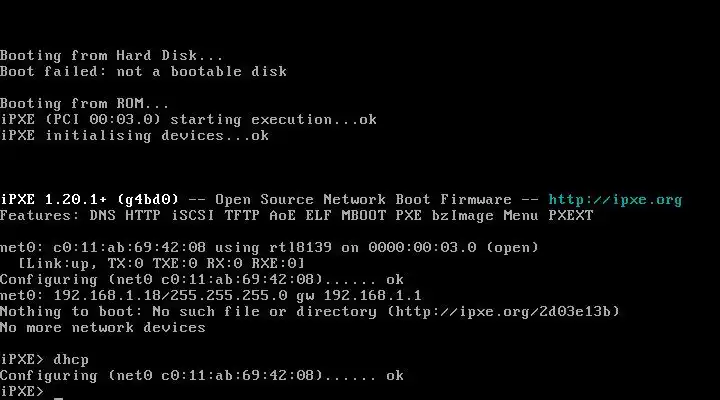Screen dimensions: 720x400
Task: Click the "Booting from ROM..." line
Action: pos(85,103)
